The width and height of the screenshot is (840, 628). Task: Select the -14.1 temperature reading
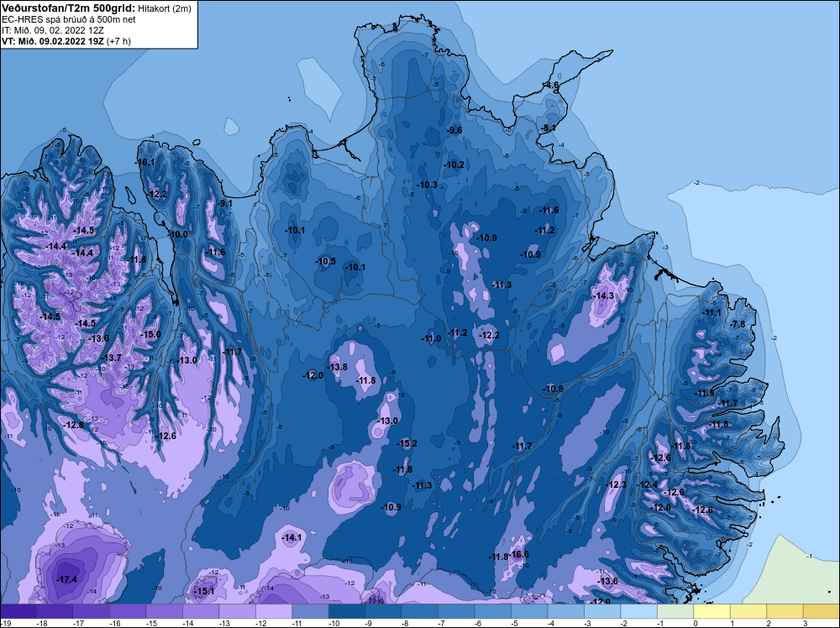pos(291,537)
